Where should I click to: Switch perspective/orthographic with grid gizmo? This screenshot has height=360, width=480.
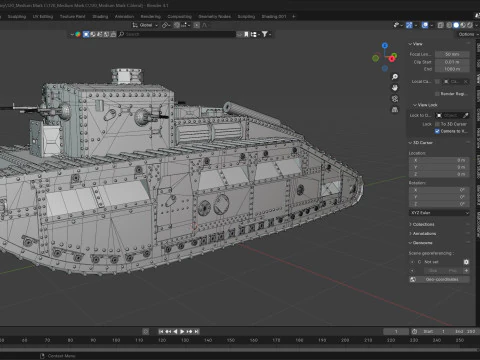pyautogui.click(x=395, y=109)
